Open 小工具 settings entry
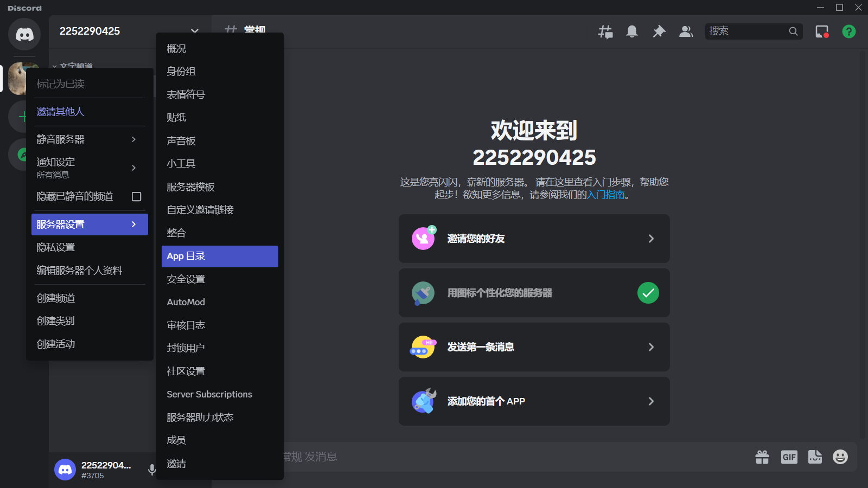The height and width of the screenshot is (488, 868). coord(220,164)
